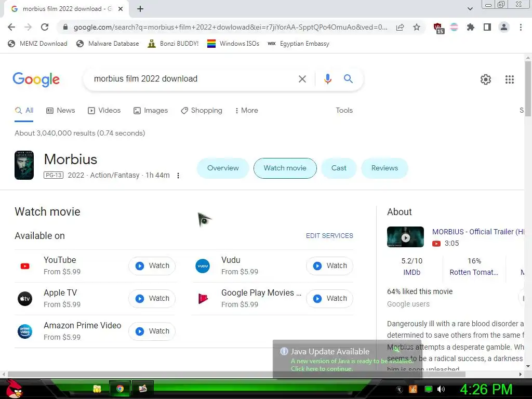Click the Java Update Available notification
Image resolution: width=532 pixels, height=399 pixels.
(x=347, y=360)
